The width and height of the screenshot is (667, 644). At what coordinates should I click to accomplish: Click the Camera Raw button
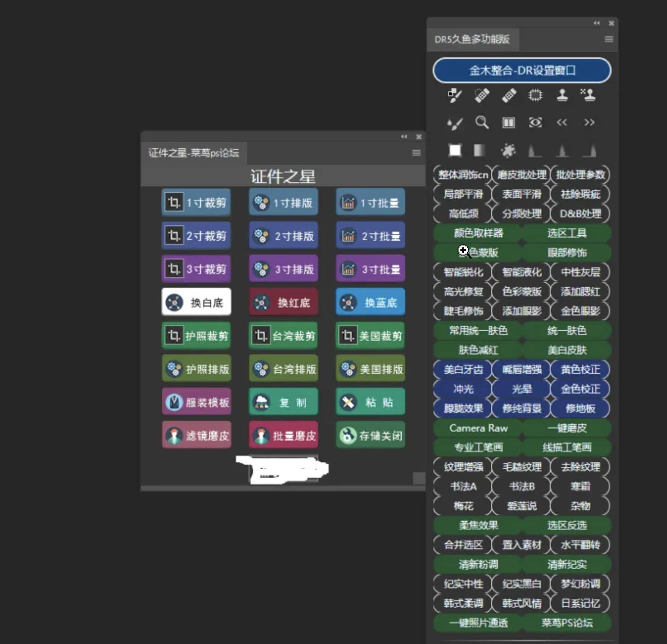click(478, 428)
